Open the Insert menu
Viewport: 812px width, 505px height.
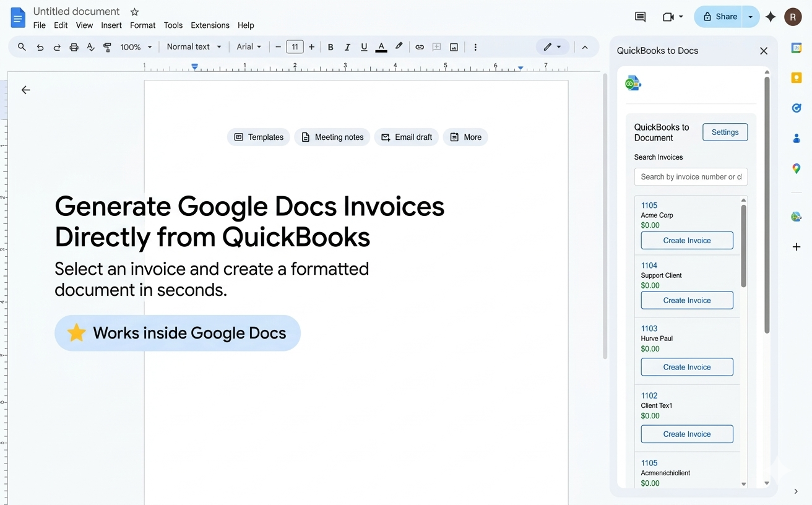(111, 25)
